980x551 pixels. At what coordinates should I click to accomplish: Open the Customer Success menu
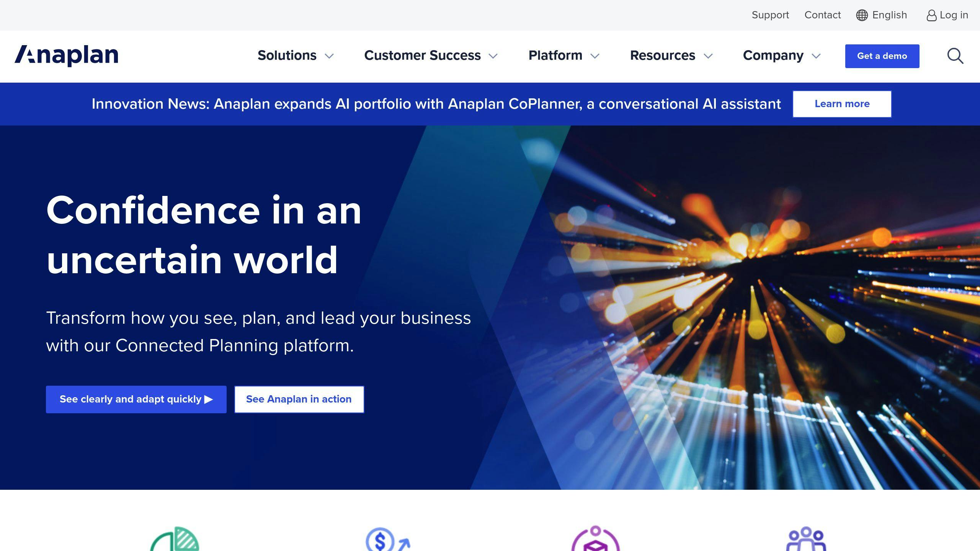point(422,55)
